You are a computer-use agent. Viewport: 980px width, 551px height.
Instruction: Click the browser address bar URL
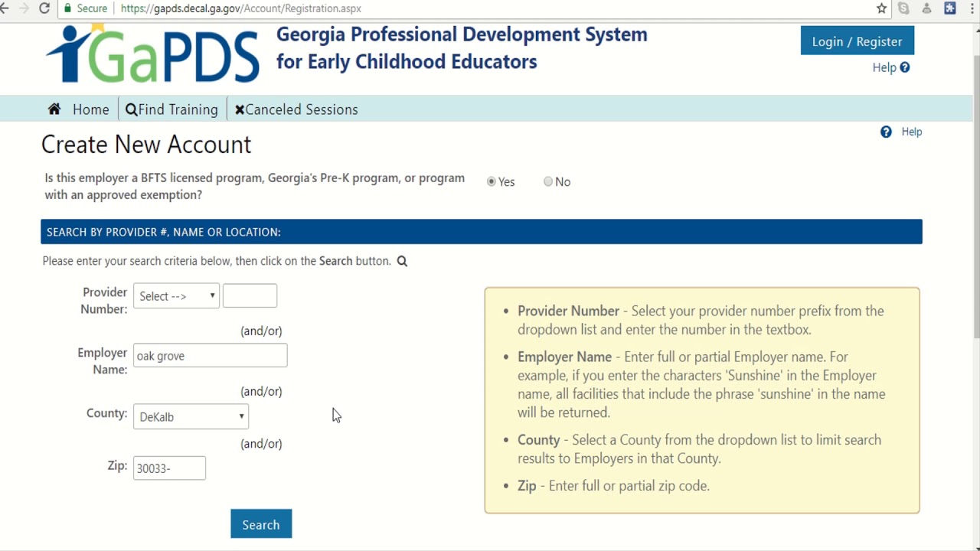point(241,8)
